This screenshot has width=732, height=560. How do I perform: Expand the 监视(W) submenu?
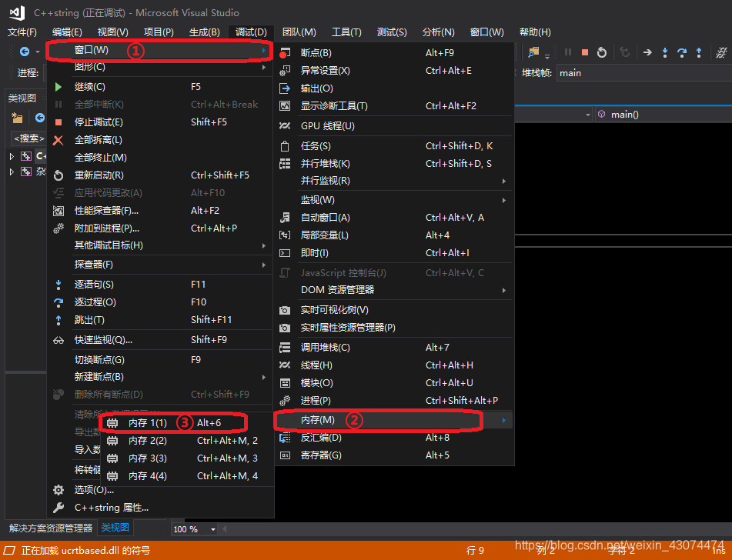394,200
